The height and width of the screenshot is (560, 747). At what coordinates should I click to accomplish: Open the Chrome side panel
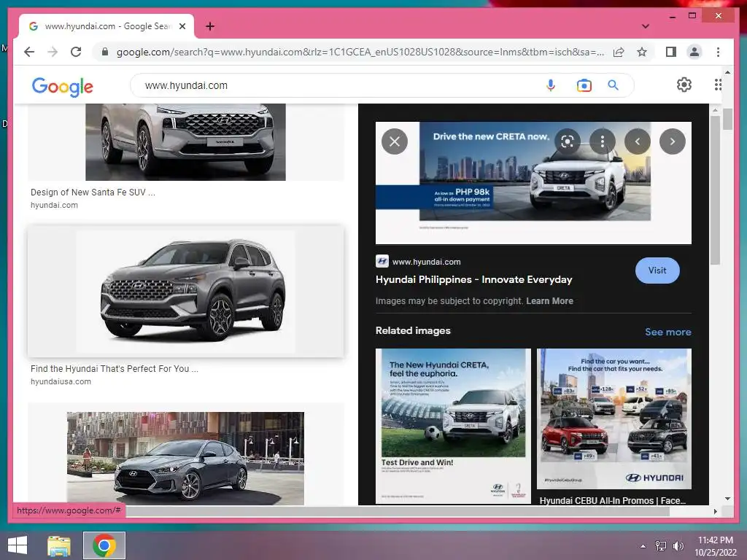(x=671, y=52)
